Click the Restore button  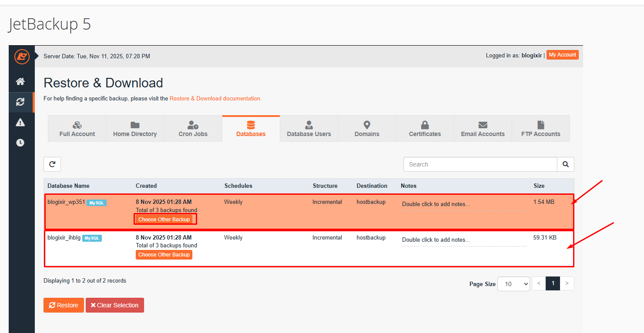pyautogui.click(x=64, y=305)
